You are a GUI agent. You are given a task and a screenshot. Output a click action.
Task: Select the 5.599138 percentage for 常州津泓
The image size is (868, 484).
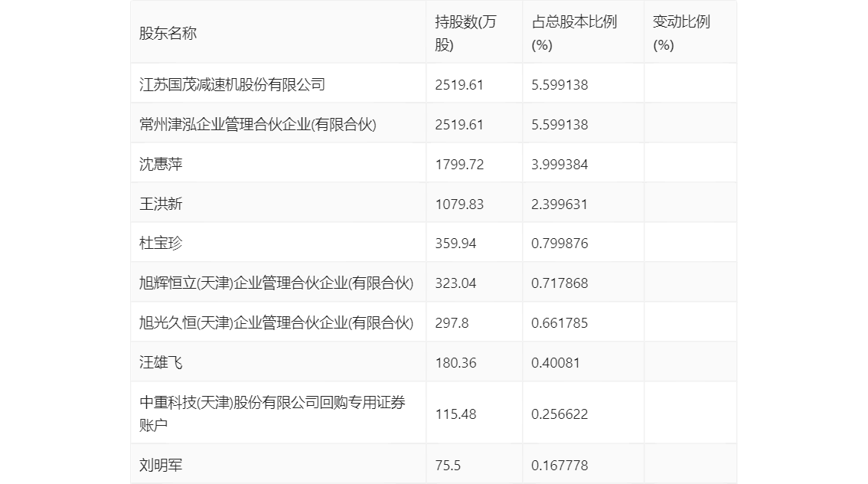[559, 125]
